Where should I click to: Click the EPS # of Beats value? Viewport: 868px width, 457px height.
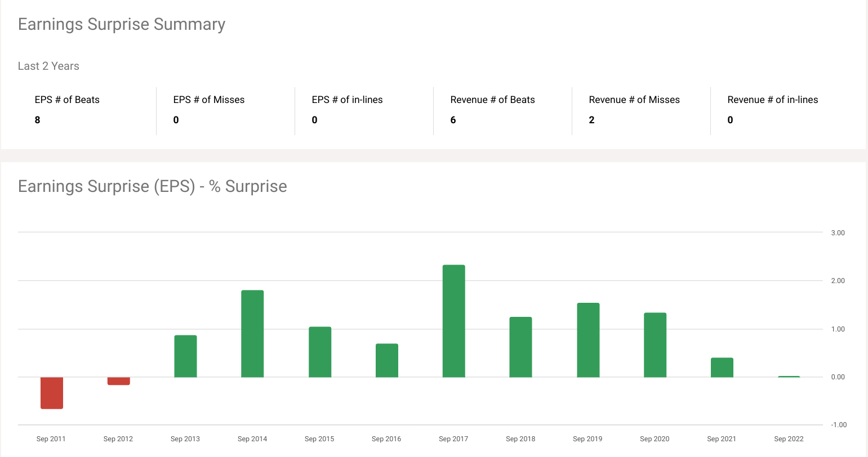pyautogui.click(x=38, y=120)
